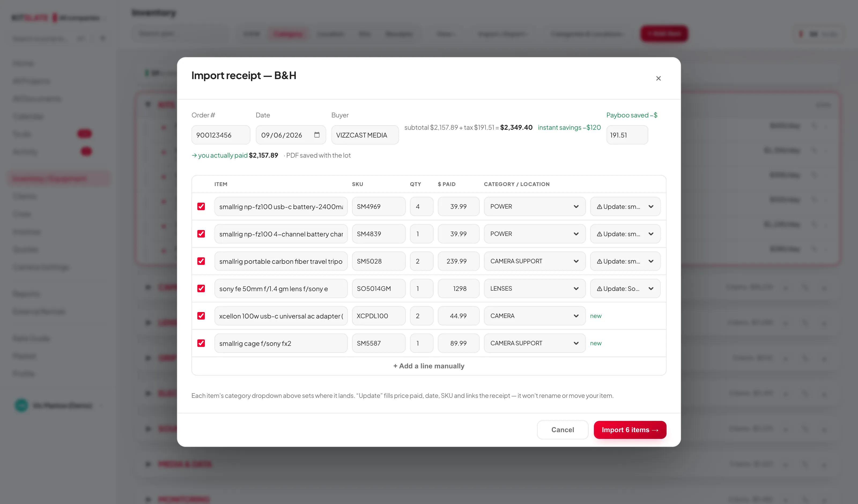This screenshot has height=504, width=858.
Task: Click the 'new' label on SM5587 row
Action: click(596, 343)
